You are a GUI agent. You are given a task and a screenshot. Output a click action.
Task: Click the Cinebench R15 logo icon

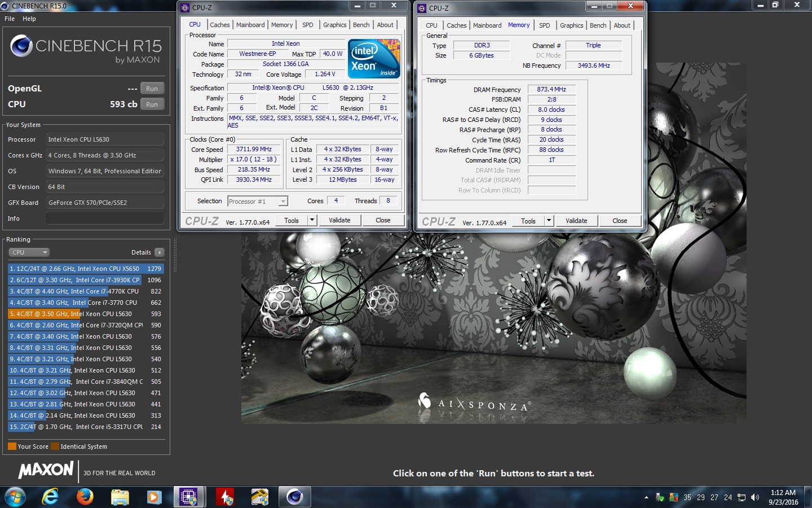(21, 46)
